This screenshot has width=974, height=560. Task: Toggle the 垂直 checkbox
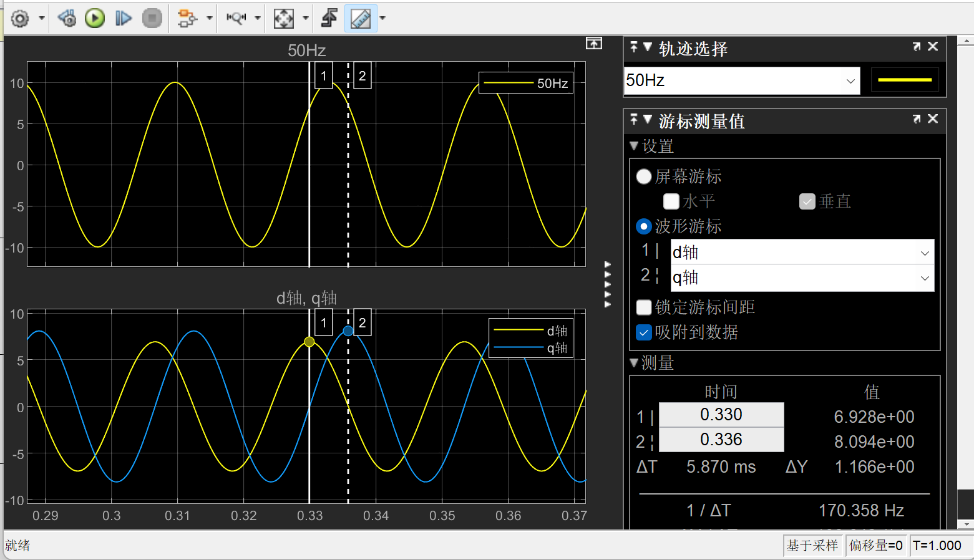click(x=807, y=201)
